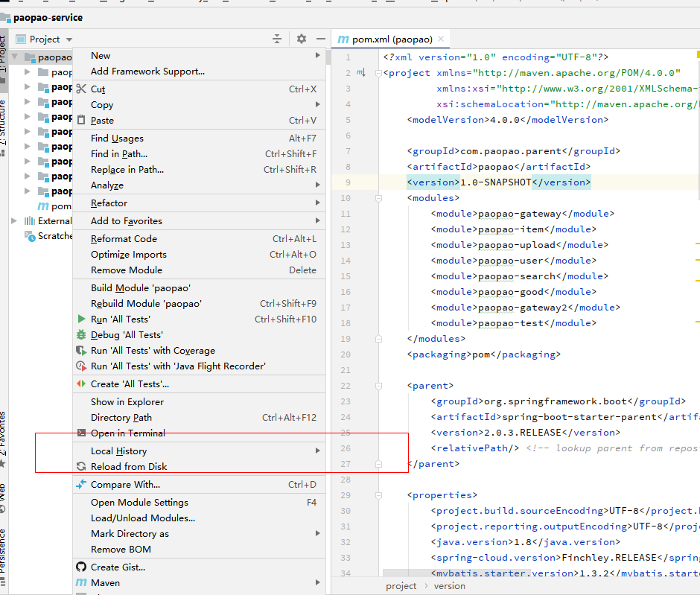The height and width of the screenshot is (595, 700).
Task: Click the Run with Coverage shield icon
Action: [81, 351]
